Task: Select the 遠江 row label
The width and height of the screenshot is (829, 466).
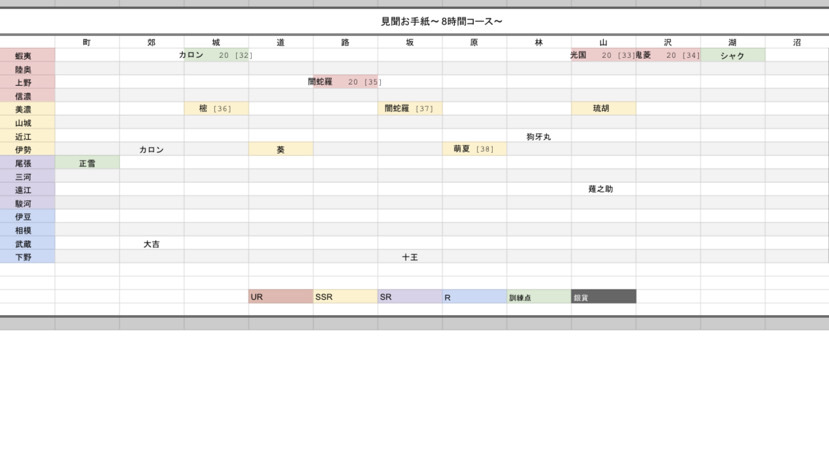Action: tap(27, 190)
